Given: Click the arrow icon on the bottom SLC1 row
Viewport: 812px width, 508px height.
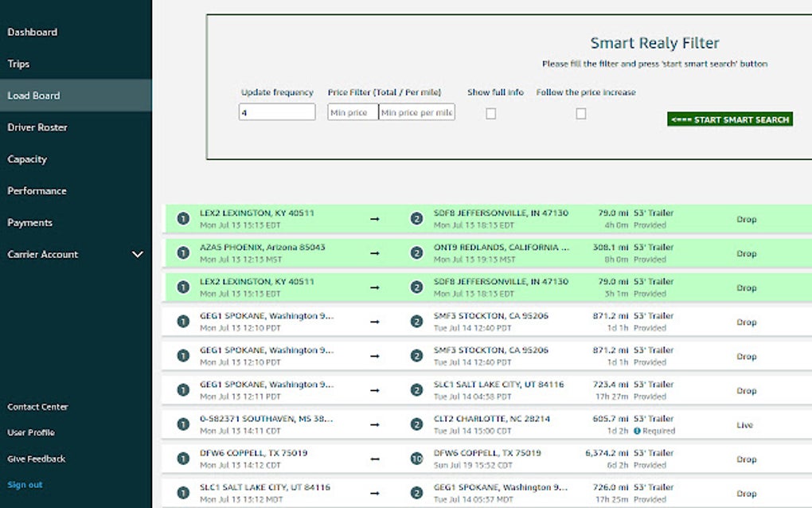Looking at the screenshot, I should (374, 492).
